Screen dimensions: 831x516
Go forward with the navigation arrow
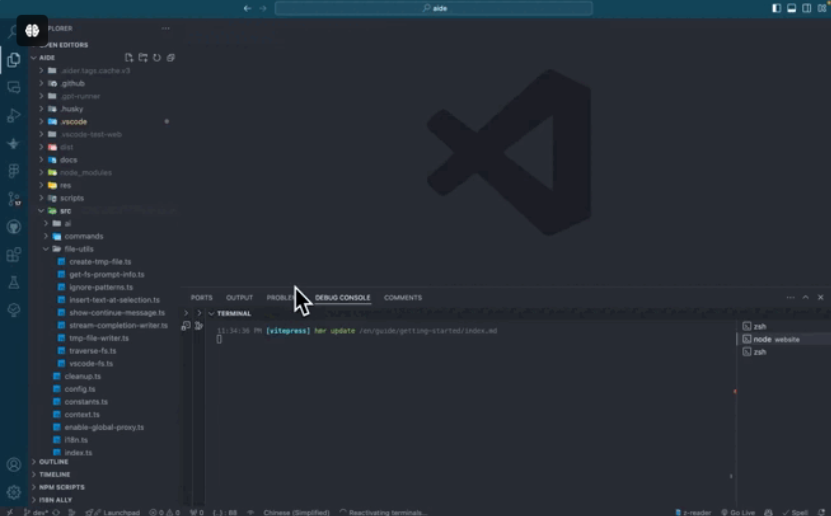coord(263,8)
